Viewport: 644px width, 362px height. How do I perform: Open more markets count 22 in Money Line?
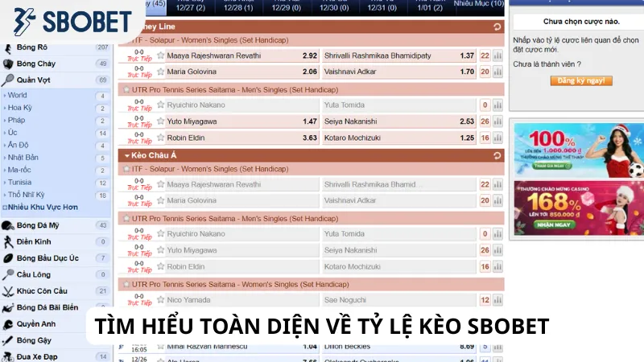tap(485, 56)
